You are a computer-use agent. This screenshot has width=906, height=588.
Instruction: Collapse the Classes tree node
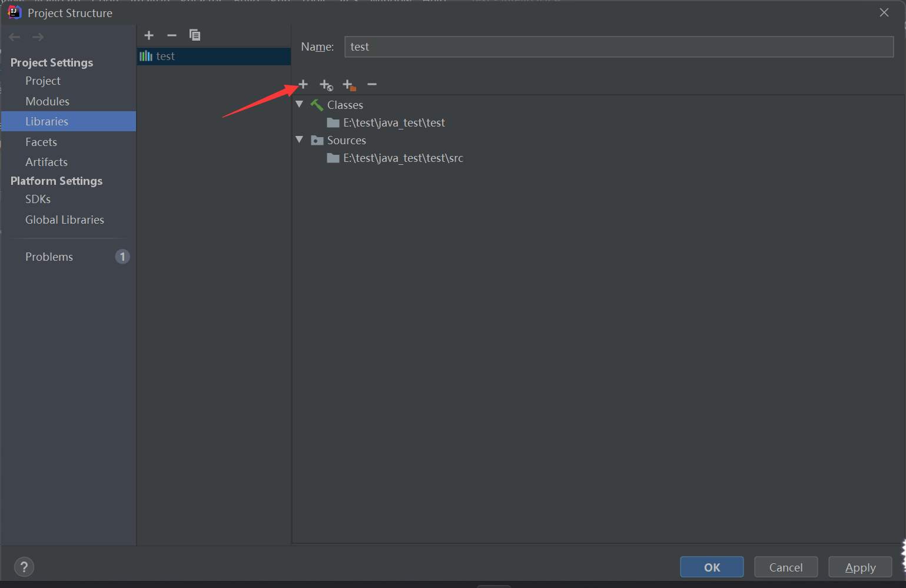[x=300, y=104]
